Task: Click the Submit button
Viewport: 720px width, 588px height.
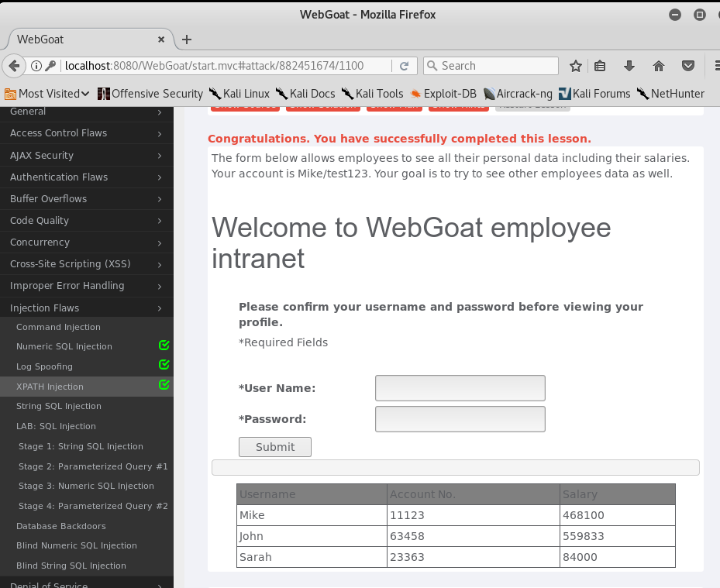Action: tap(275, 447)
